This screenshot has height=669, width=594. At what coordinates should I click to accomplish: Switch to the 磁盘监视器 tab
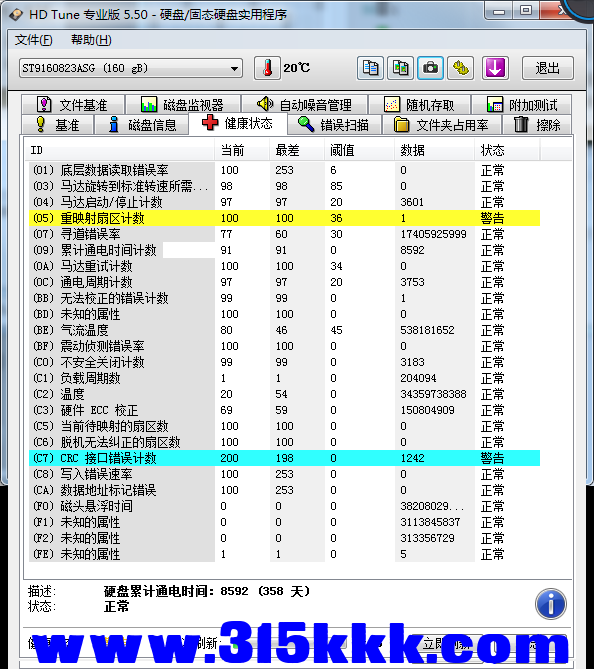tap(182, 105)
